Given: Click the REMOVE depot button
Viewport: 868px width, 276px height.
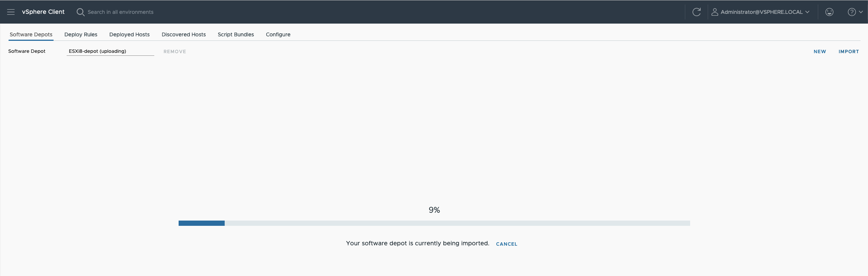Looking at the screenshot, I should coord(175,52).
